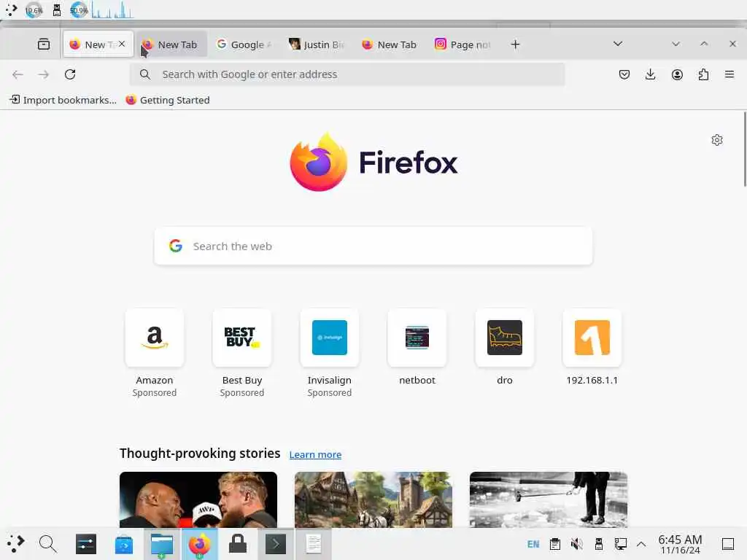
Task: Click the browser forward arrow
Action: tap(43, 74)
